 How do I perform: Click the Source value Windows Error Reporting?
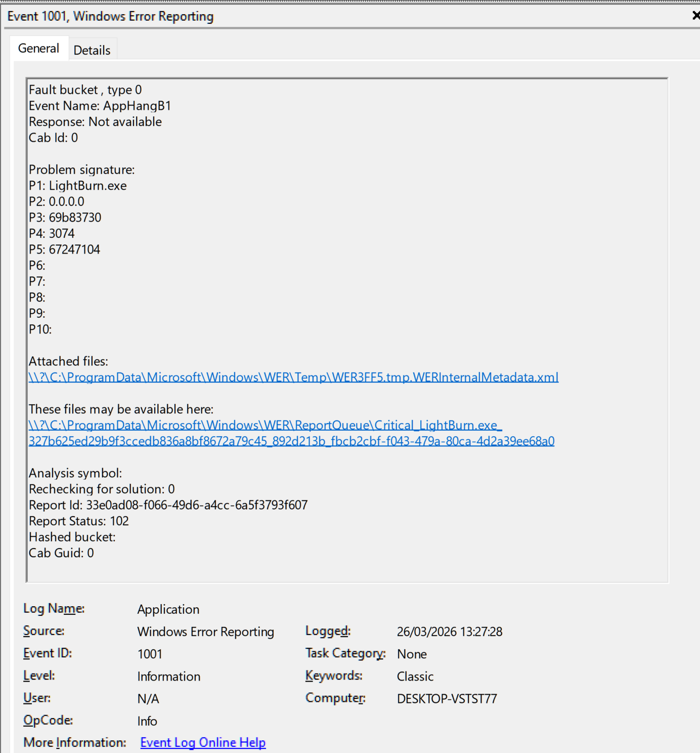205,632
